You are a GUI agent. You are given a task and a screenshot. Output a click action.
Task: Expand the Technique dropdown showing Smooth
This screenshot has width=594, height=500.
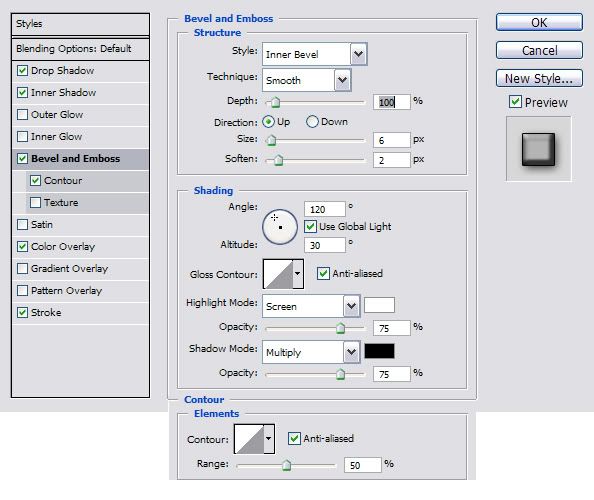306,80
